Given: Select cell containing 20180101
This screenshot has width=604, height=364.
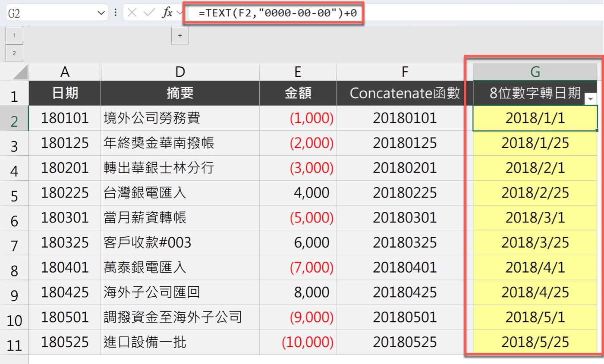Looking at the screenshot, I should tap(404, 118).
